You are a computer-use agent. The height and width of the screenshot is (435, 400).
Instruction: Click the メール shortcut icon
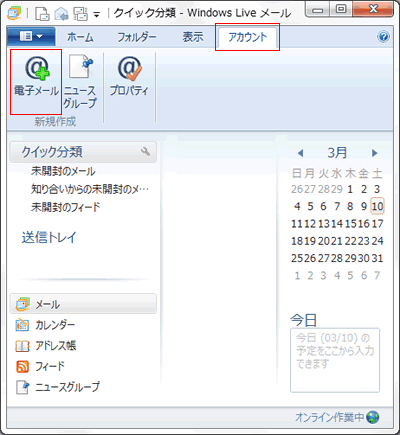[23, 304]
